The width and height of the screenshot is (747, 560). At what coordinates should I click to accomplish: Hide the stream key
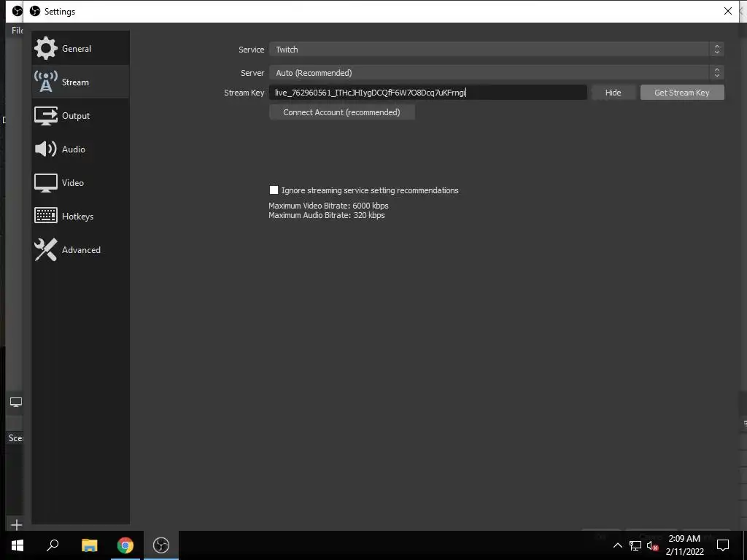(613, 93)
